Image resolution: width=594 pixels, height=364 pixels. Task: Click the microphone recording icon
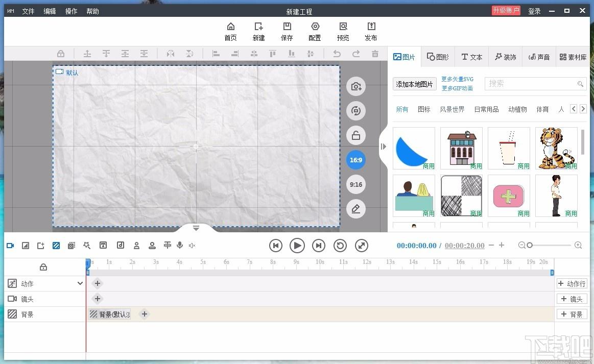click(180, 246)
